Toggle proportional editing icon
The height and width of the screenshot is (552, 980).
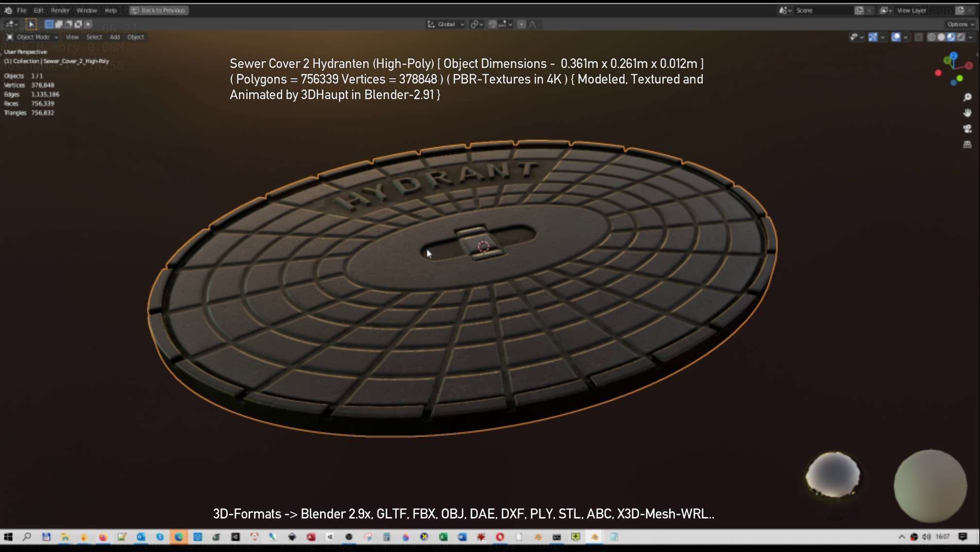(521, 24)
